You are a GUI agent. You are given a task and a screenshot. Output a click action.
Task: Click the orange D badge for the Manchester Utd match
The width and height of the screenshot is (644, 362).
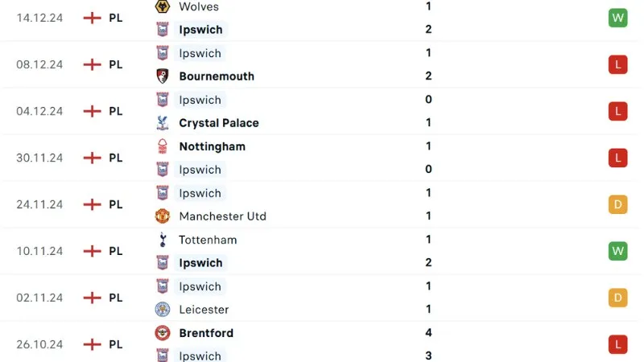click(x=617, y=204)
